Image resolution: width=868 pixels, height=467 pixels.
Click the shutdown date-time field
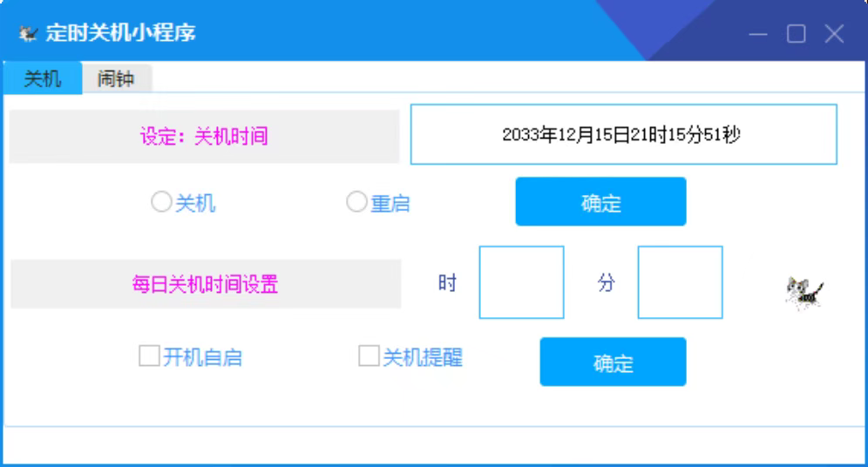622,134
